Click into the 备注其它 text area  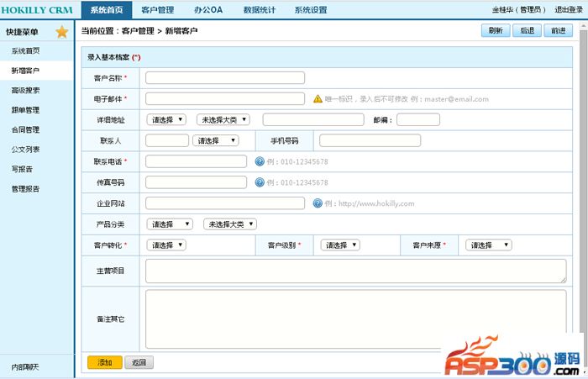coord(355,319)
